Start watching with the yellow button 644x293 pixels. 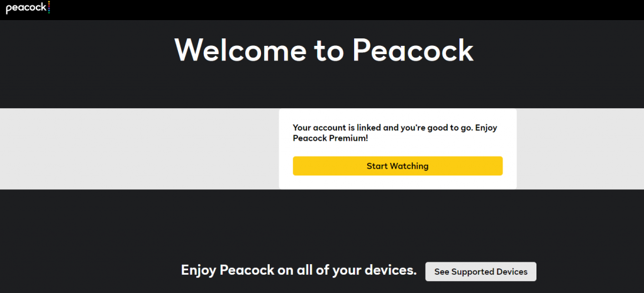click(397, 166)
